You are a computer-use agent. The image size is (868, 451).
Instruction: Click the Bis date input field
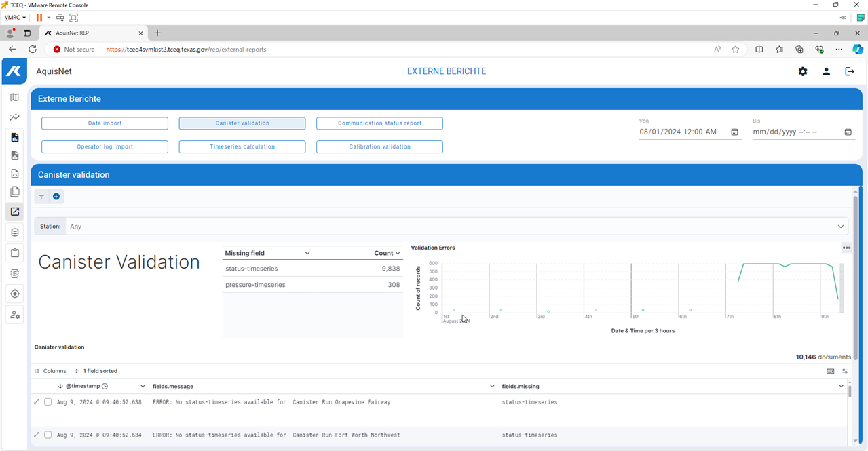(794, 132)
